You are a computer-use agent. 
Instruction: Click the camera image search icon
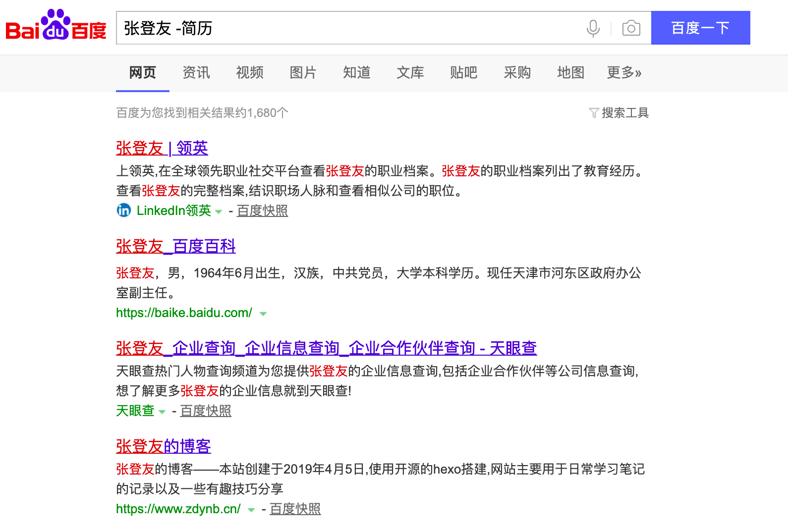631,28
